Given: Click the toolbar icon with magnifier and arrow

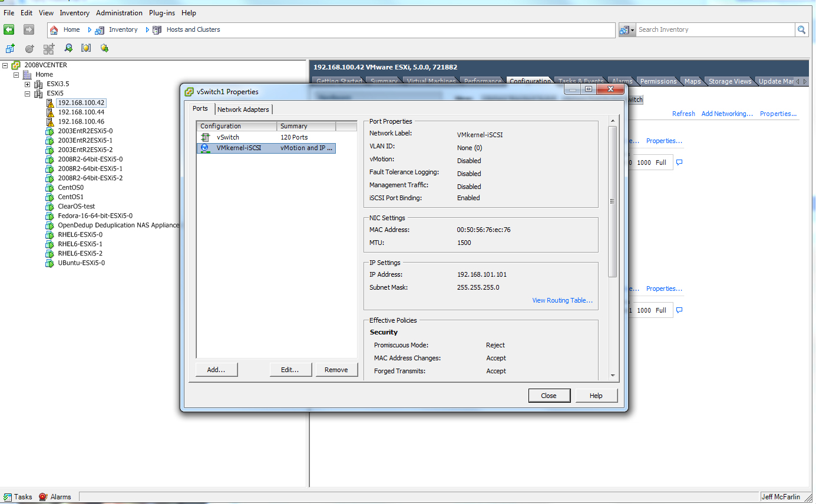Looking at the screenshot, I should coord(68,48).
